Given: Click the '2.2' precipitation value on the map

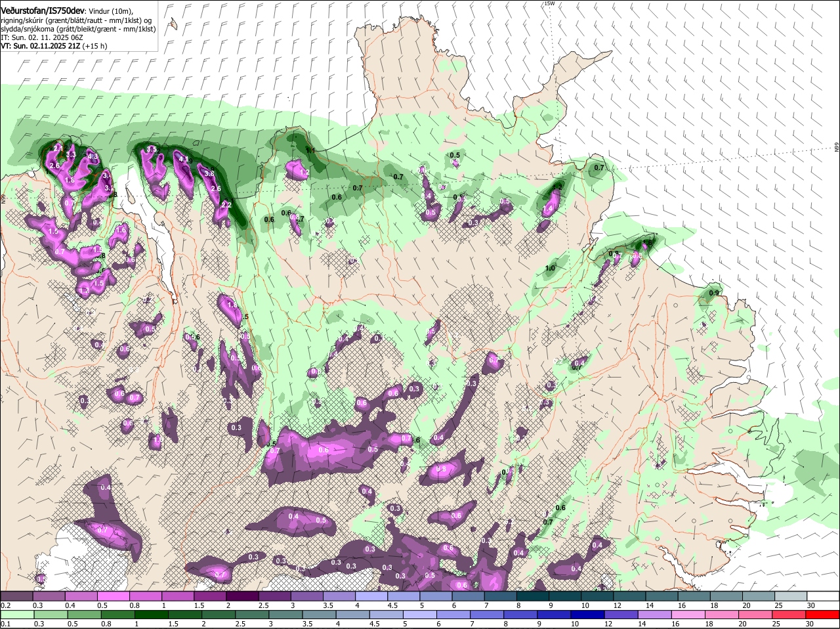Looking at the screenshot, I should pos(226,205).
